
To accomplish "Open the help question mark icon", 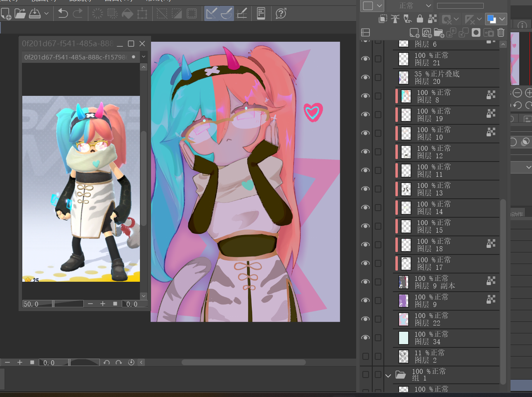I will [x=281, y=14].
